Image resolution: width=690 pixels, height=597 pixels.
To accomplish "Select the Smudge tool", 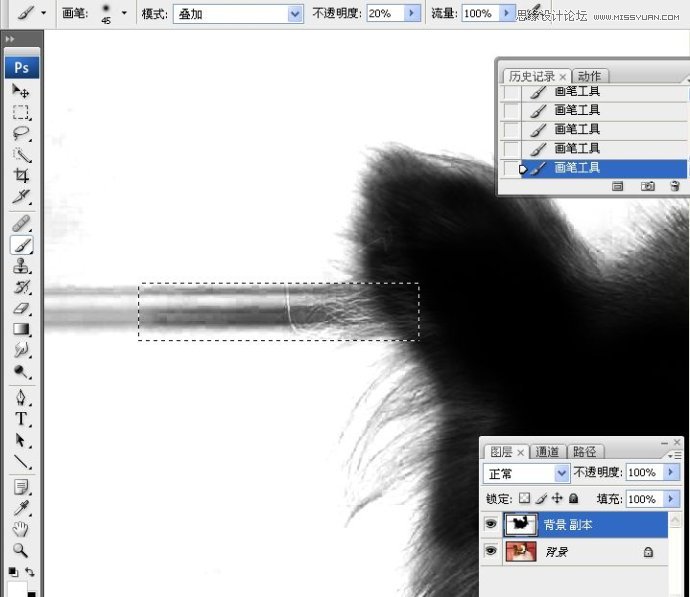I will point(20,350).
